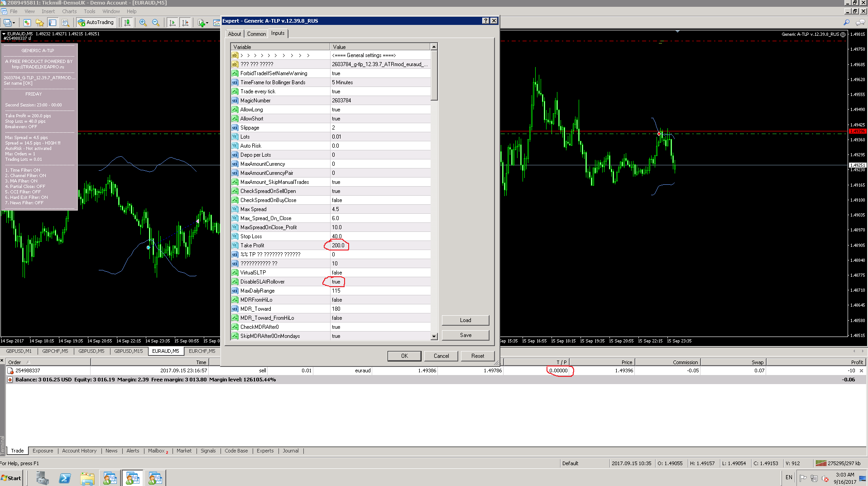Select the candlestick chart type icon
This screenshot has height=486, width=868.
coord(127,22)
